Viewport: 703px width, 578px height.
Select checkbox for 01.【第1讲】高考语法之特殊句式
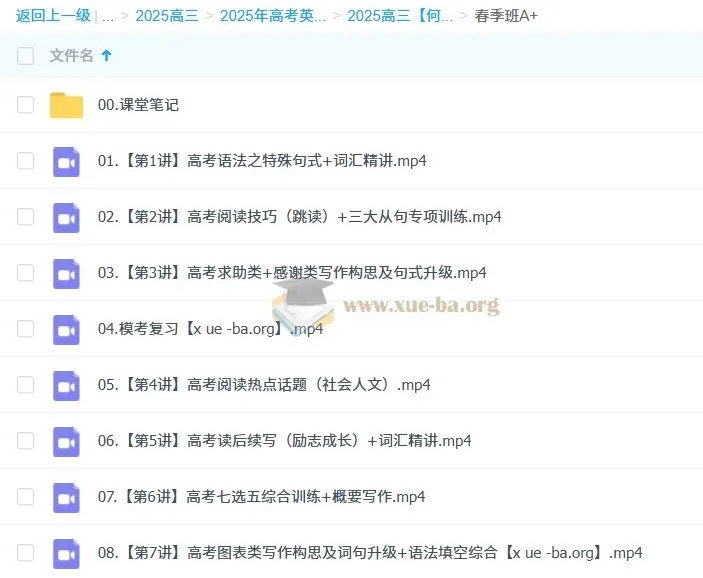(25, 161)
